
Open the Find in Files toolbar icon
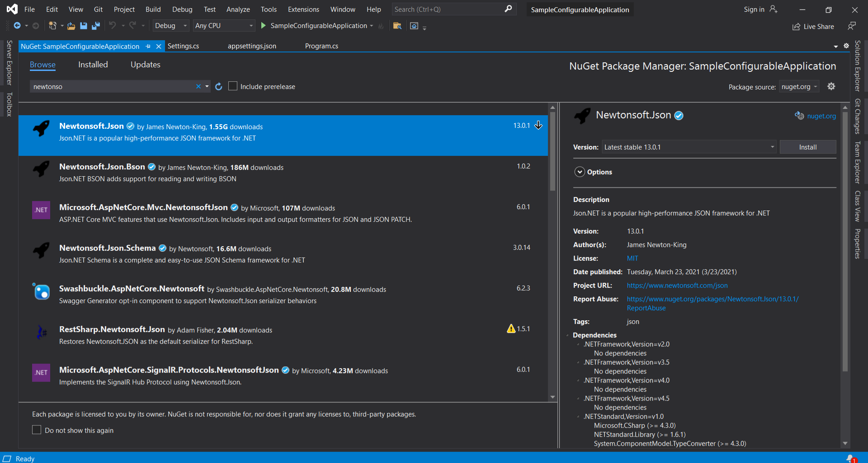pyautogui.click(x=397, y=26)
